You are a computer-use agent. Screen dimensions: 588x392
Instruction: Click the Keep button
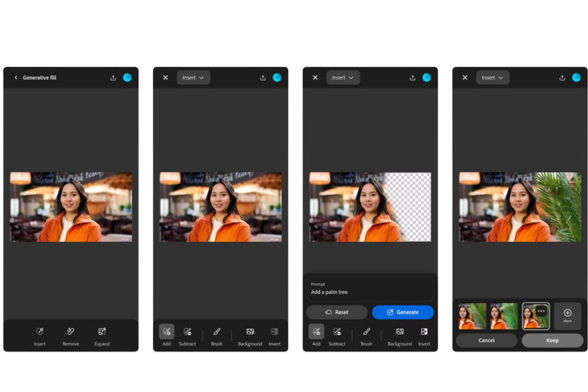[x=552, y=341]
